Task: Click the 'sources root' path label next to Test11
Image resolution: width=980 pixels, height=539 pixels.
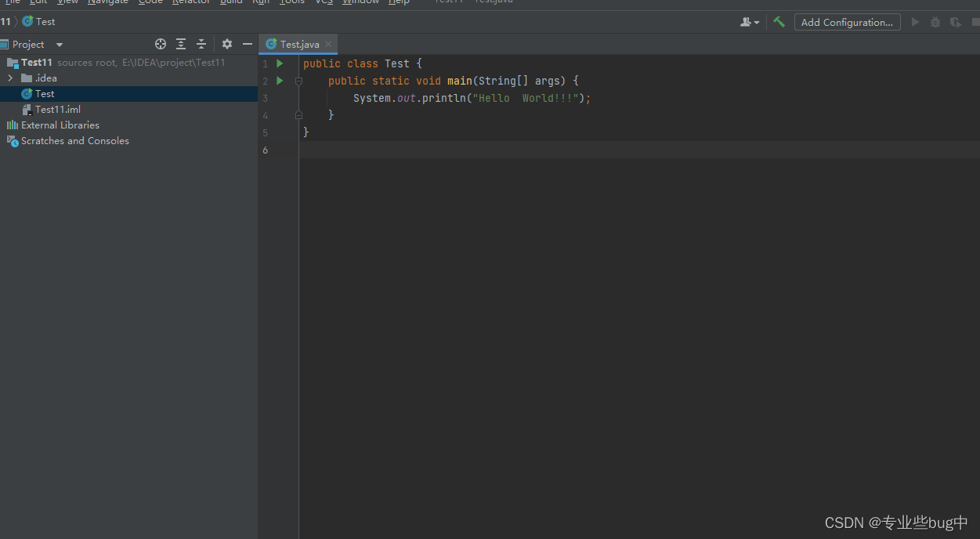Action: pos(87,63)
